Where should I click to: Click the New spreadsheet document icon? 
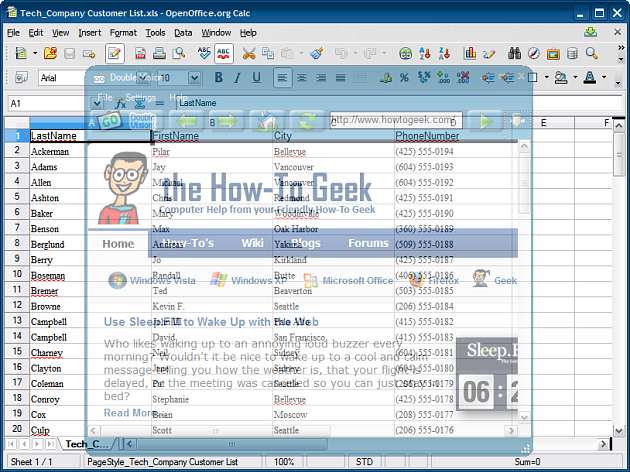pos(20,53)
